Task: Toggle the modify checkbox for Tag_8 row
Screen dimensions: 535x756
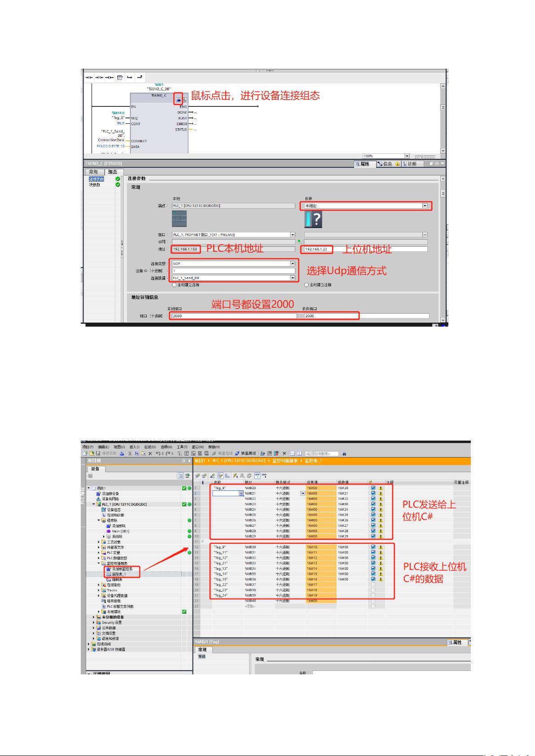Action: coord(373,488)
